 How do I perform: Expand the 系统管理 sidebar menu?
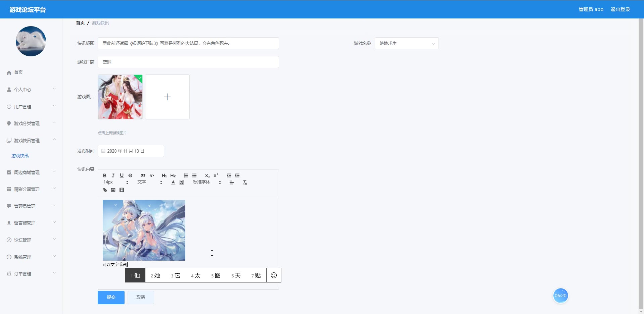[31, 257]
